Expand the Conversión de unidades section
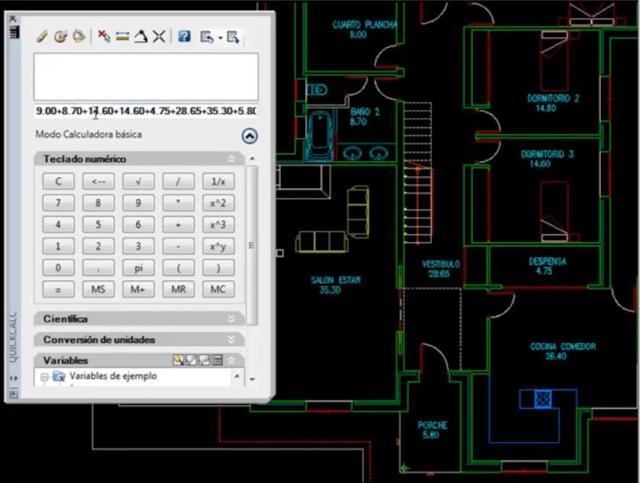 pos(231,340)
